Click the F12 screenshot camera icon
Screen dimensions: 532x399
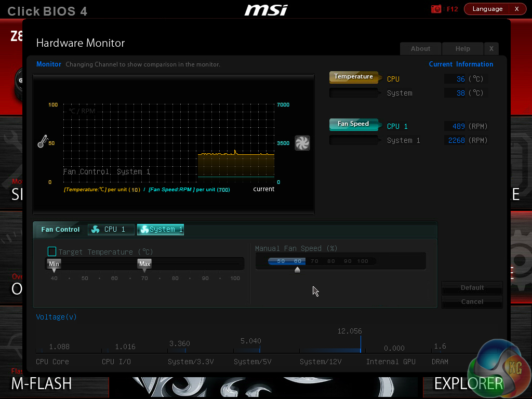click(x=436, y=9)
